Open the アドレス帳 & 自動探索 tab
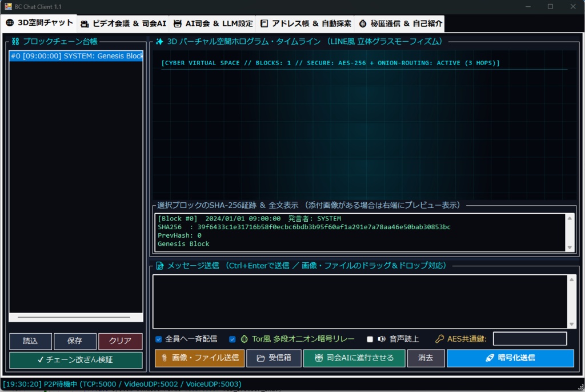The image size is (585, 392). click(305, 23)
